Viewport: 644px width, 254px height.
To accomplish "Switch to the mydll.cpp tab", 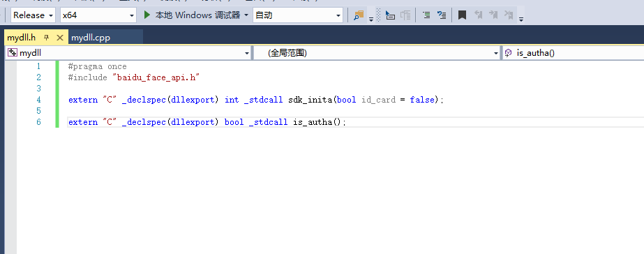I will click(x=91, y=38).
